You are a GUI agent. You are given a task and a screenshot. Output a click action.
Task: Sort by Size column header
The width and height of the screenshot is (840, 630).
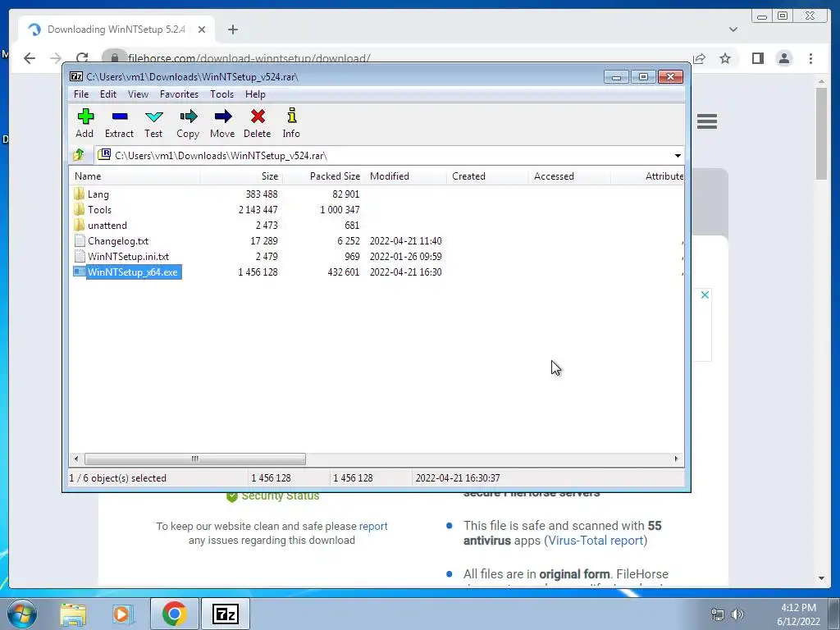[242, 176]
